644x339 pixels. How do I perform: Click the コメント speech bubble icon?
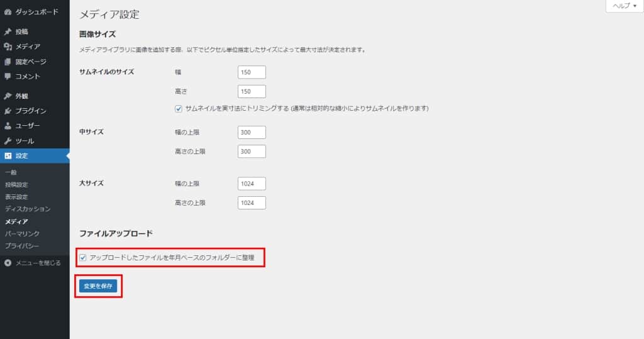click(x=8, y=77)
